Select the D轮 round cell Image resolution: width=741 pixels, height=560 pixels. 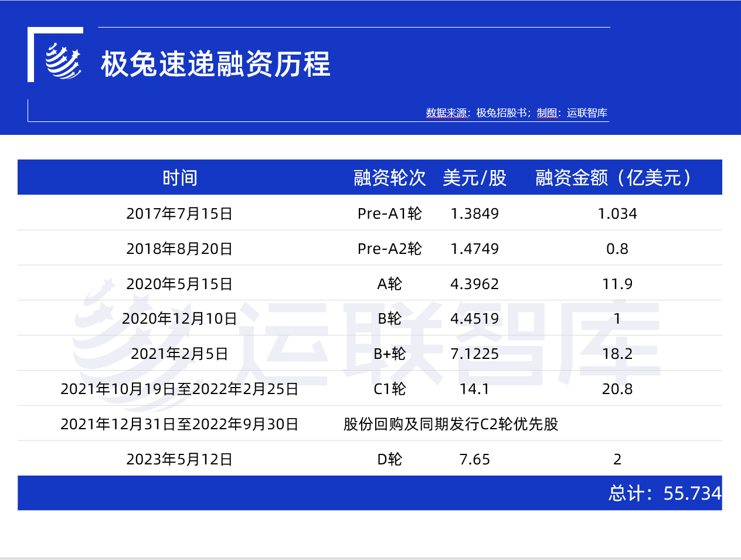(x=390, y=459)
